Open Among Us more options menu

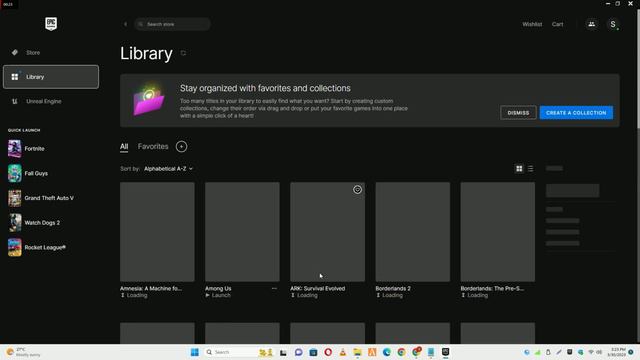pyautogui.click(x=274, y=289)
